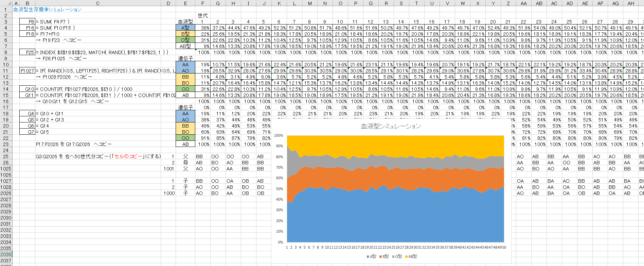Screen dimensions: 644x266
Task: Click the 世代 label cell in row 2
Action: coord(203,16)
